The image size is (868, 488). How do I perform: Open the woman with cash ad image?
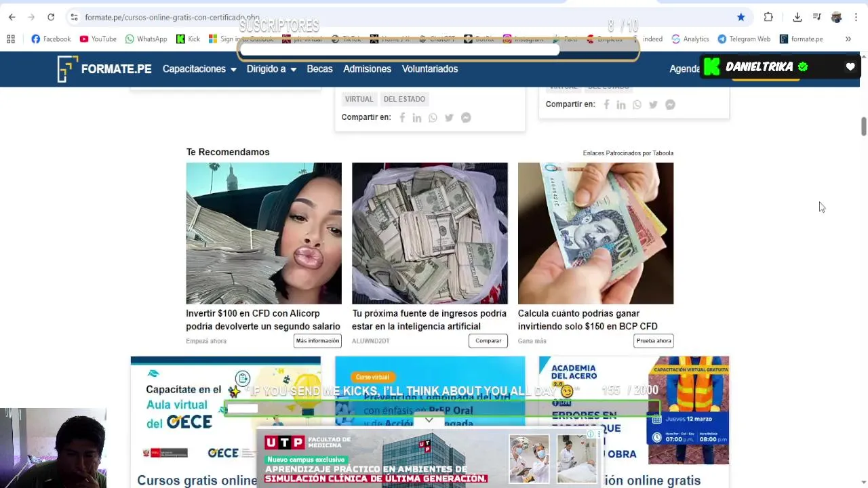[264, 233]
